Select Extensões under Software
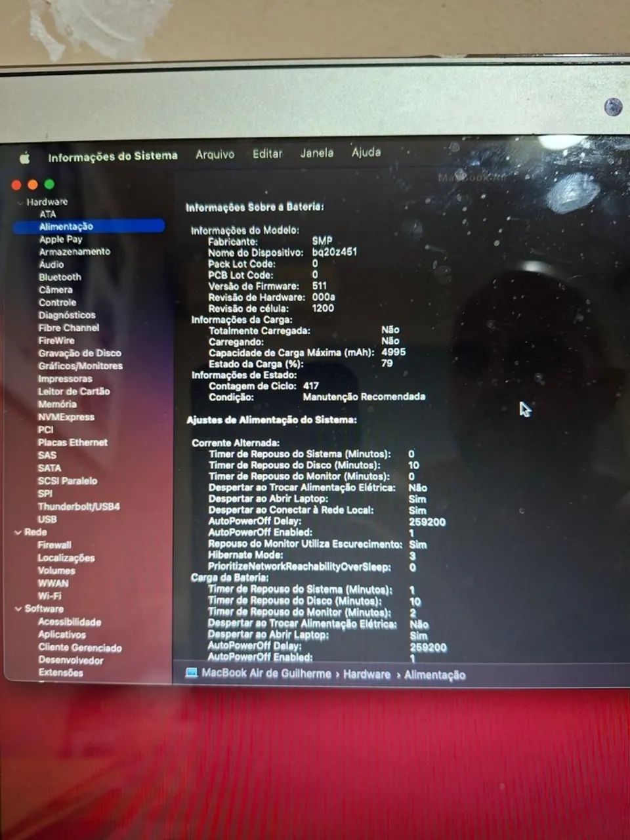 [x=60, y=673]
